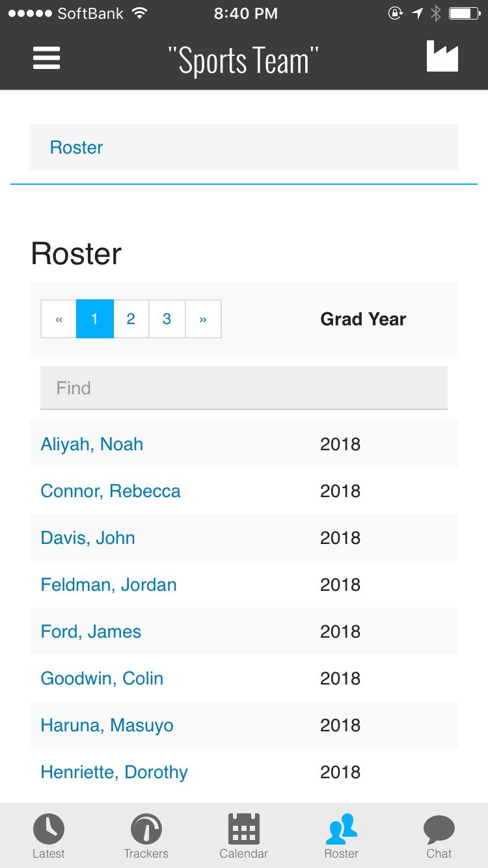Select roster page 3
Viewport: 488px width, 868px height.
pos(167,319)
